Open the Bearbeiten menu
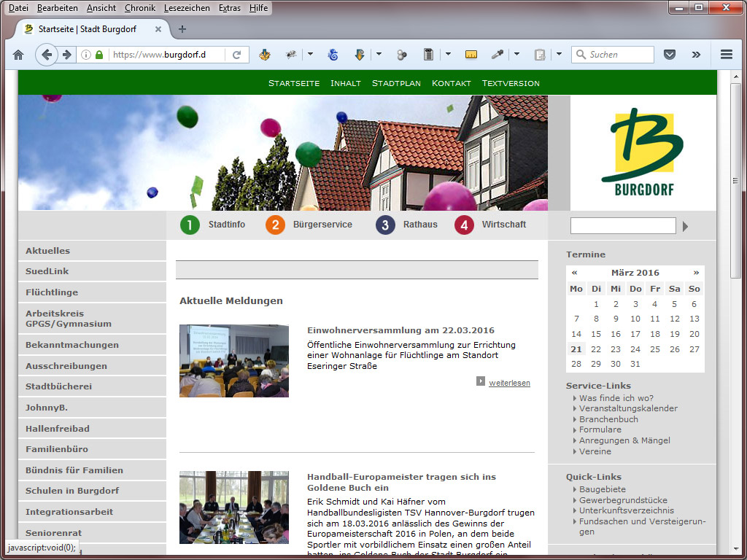747x560 pixels. pyautogui.click(x=57, y=8)
